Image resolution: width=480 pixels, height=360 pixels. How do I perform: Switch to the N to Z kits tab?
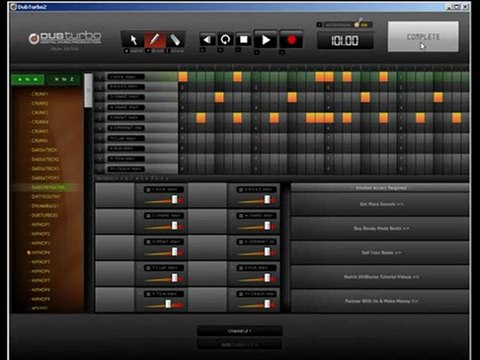[64, 79]
